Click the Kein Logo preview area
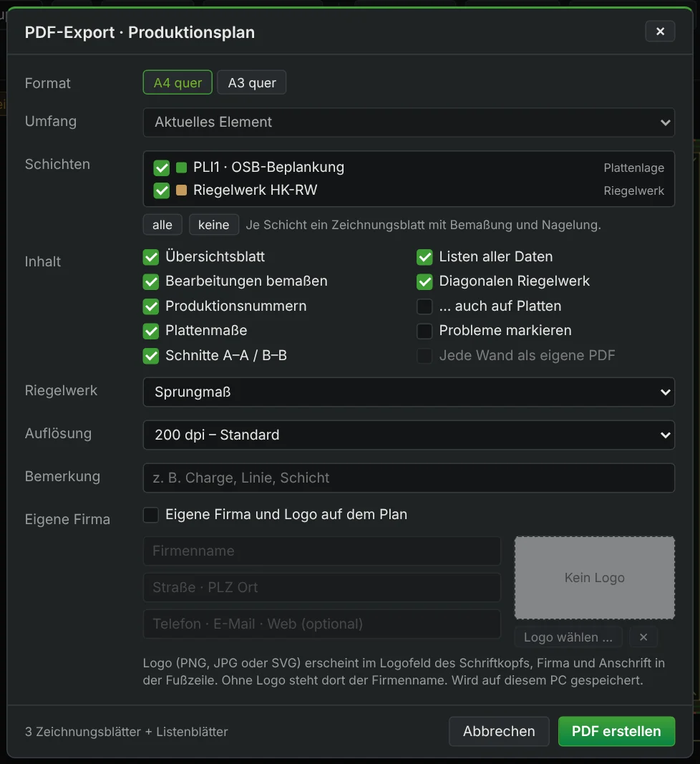The width and height of the screenshot is (700, 764). click(594, 578)
